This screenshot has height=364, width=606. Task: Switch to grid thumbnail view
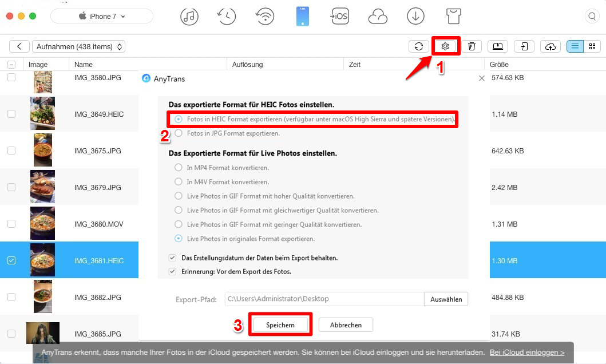pos(592,46)
